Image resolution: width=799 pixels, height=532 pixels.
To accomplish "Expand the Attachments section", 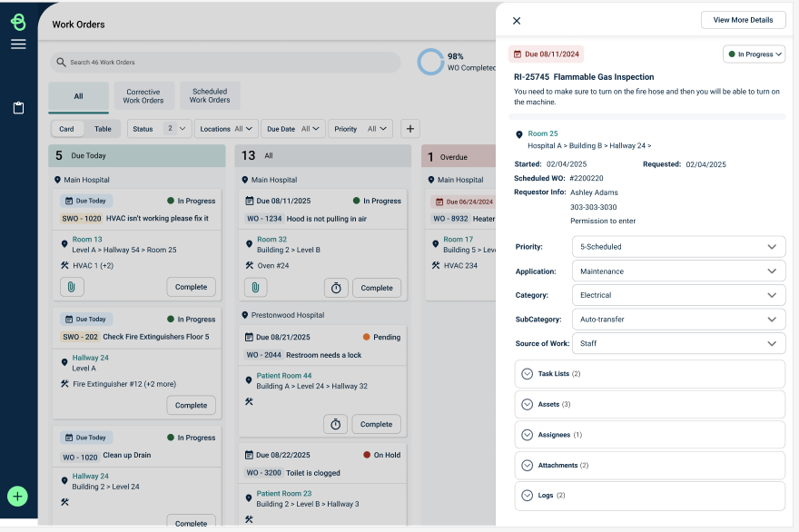I will click(x=650, y=465).
